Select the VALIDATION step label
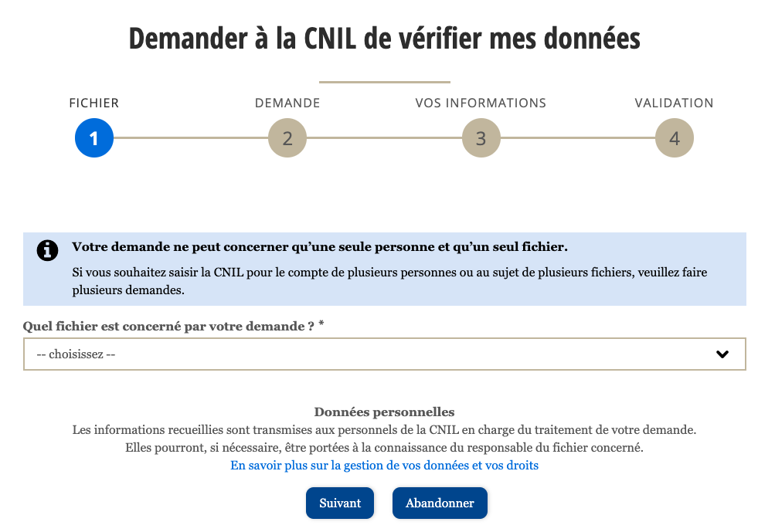This screenshot has width=758, height=532. (x=674, y=103)
